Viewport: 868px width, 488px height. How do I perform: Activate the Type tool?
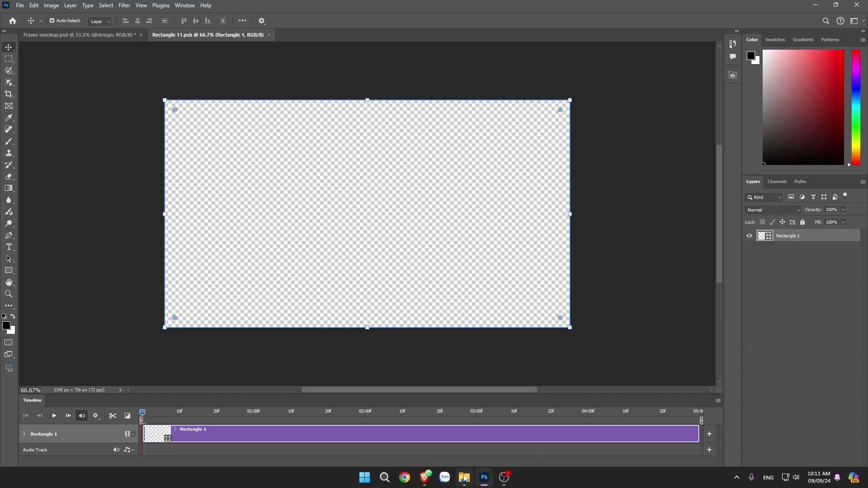(x=9, y=247)
